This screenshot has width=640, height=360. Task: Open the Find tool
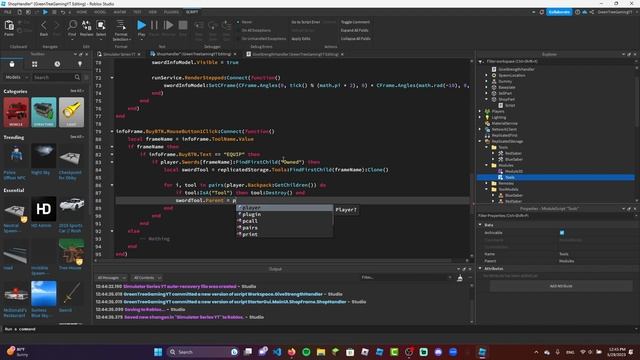[72, 28]
